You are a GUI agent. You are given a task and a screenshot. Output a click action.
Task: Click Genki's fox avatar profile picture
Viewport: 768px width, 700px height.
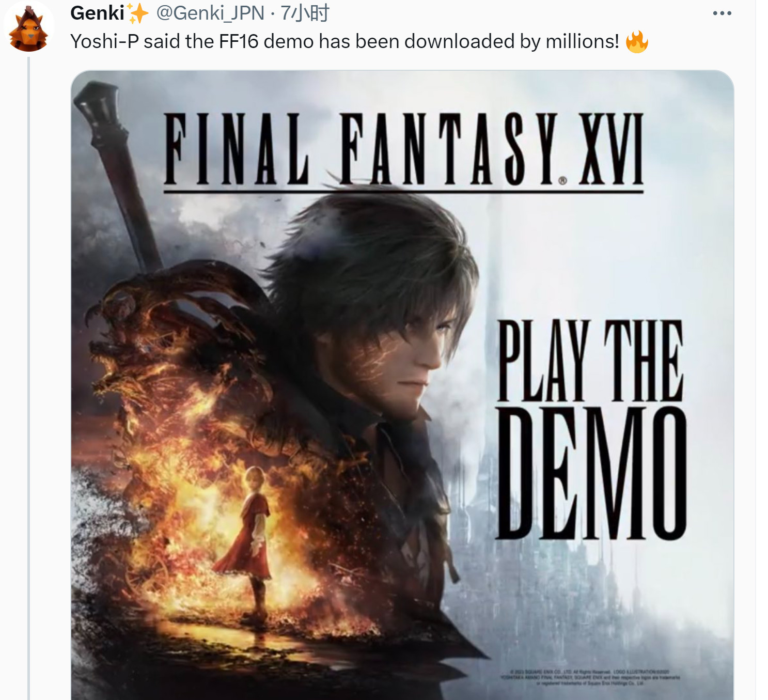(x=28, y=28)
